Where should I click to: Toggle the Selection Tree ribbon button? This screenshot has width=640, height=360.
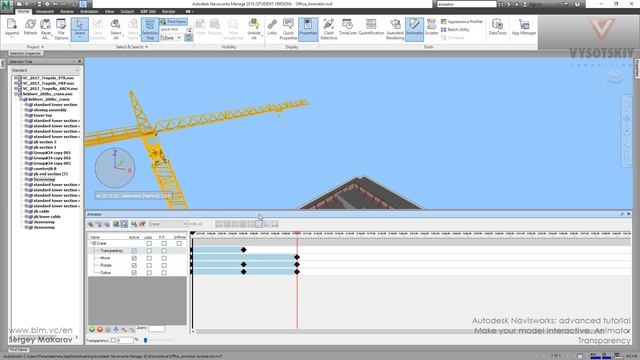click(x=150, y=29)
